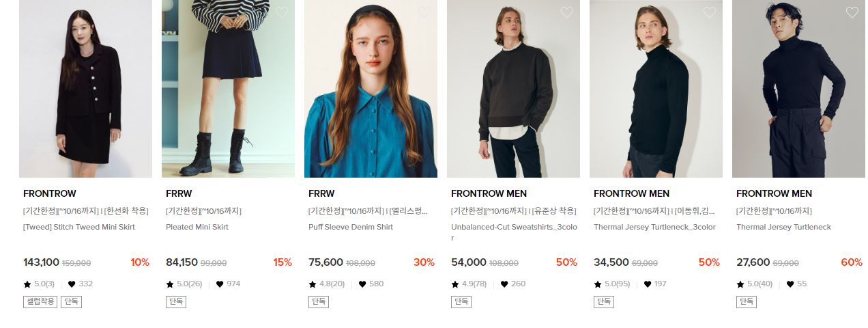The width and height of the screenshot is (868, 328).
Task: Click the FRONTROW brand name on tweed skirt
Action: pyautogui.click(x=50, y=193)
